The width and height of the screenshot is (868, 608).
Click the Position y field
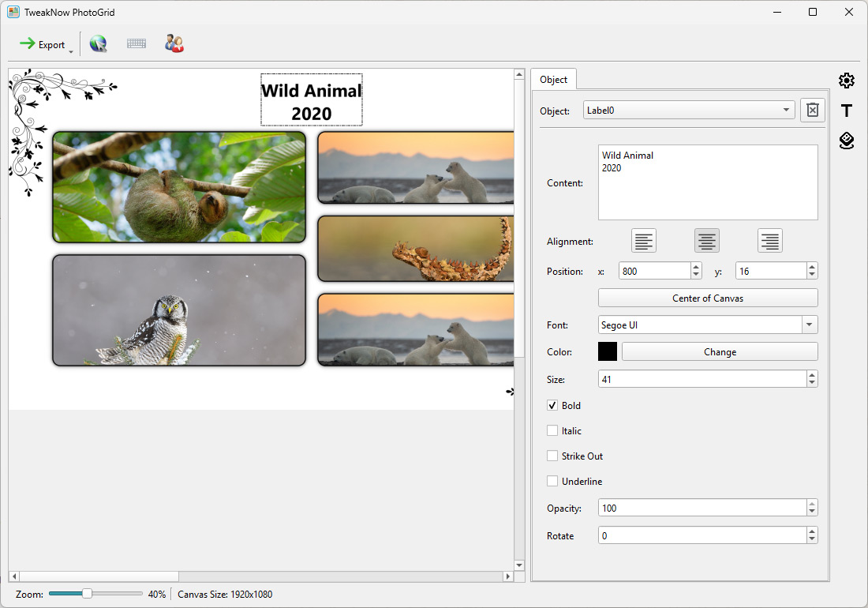click(x=771, y=272)
